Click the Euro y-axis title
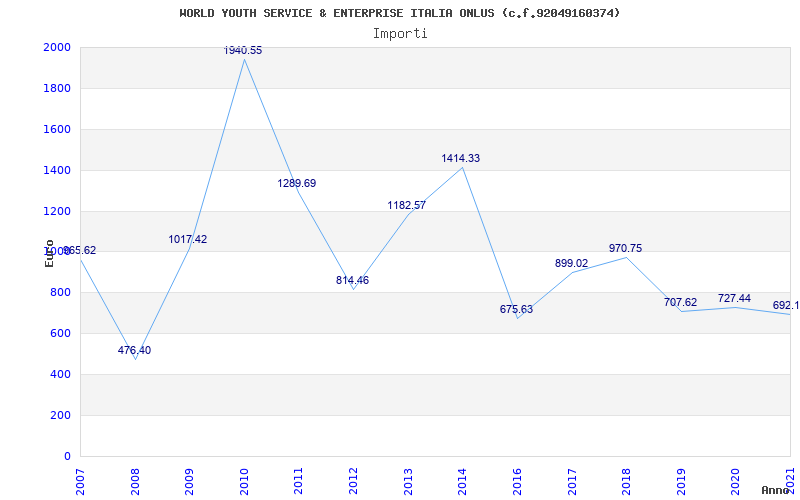 coord(49,253)
